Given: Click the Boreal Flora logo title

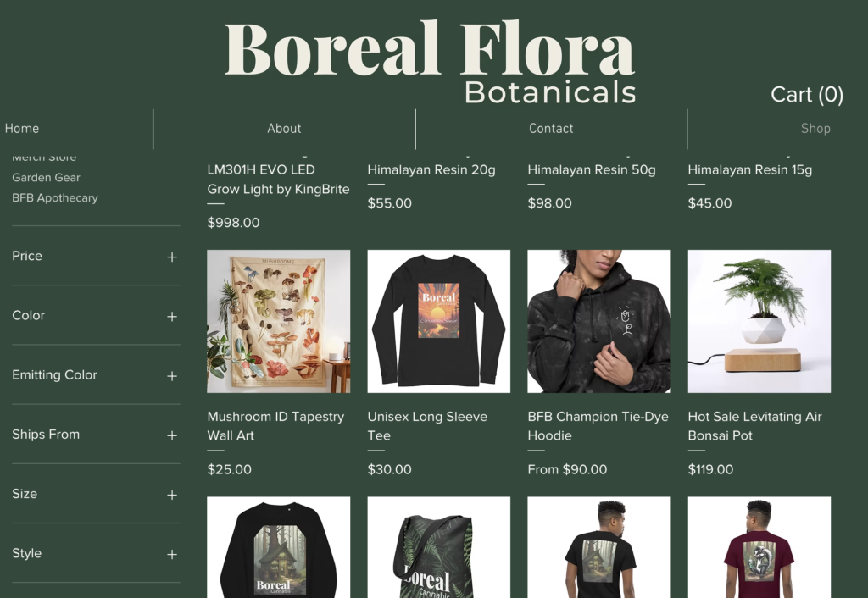Looking at the screenshot, I should point(430,48).
